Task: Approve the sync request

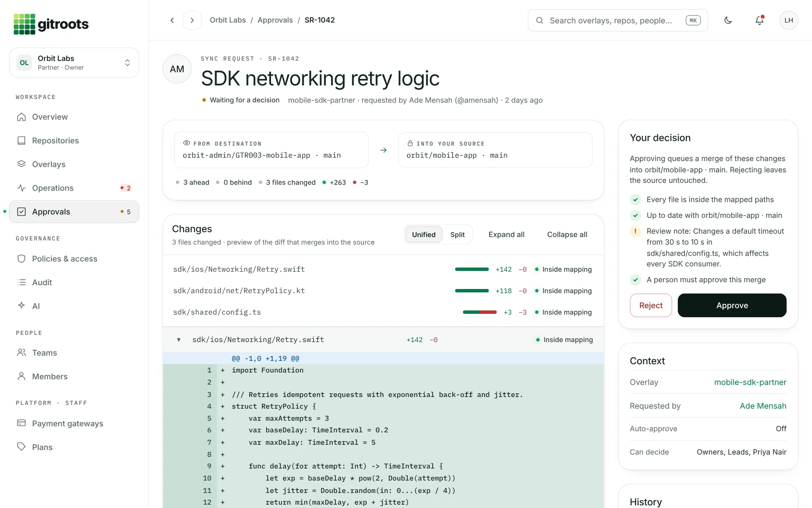Action: (732, 306)
